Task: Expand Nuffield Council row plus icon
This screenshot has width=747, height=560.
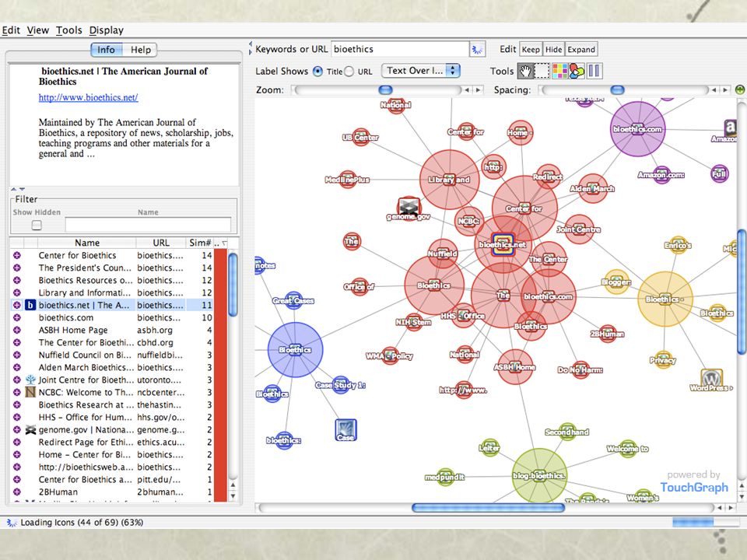Action: tap(16, 355)
